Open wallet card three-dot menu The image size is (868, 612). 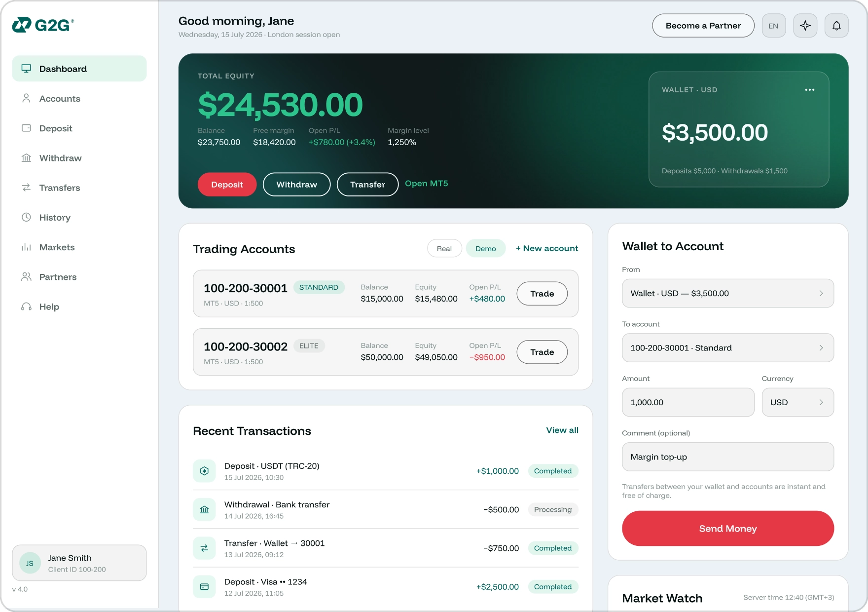point(809,90)
